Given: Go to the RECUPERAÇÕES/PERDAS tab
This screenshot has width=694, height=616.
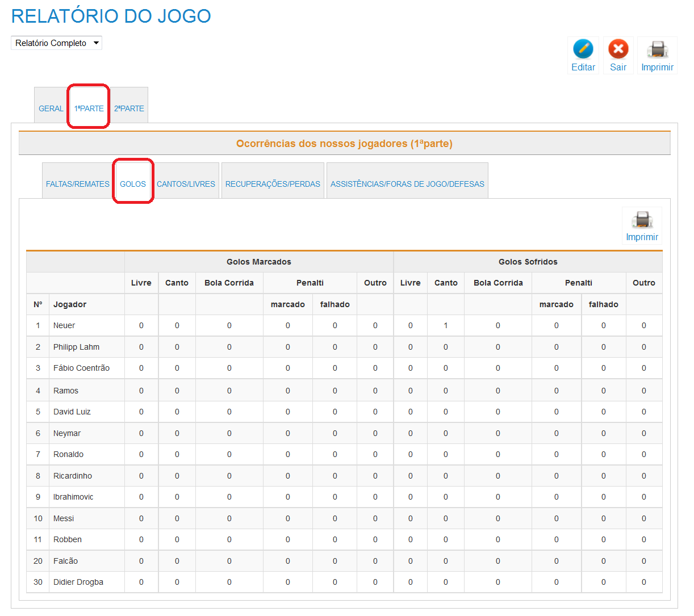Looking at the screenshot, I should point(273,184).
